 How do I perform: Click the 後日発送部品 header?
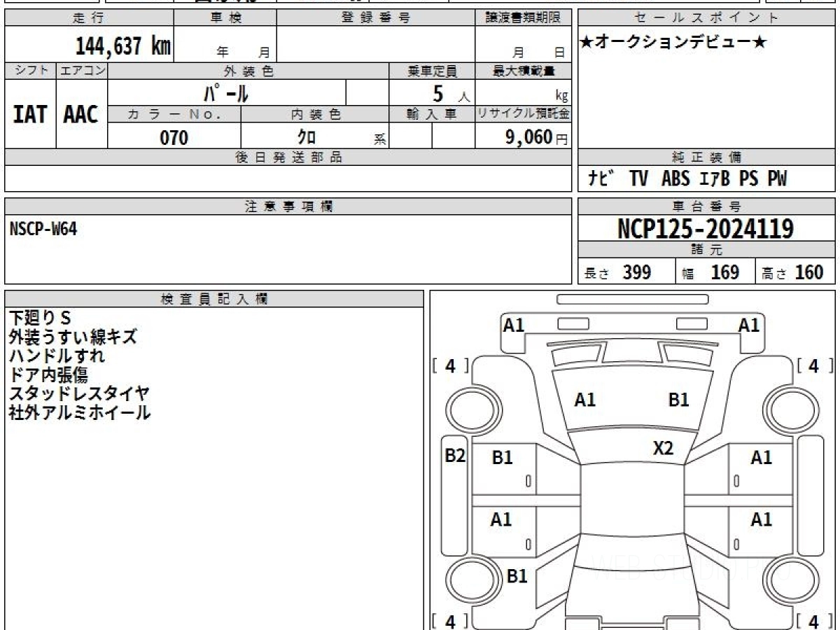tap(288, 157)
